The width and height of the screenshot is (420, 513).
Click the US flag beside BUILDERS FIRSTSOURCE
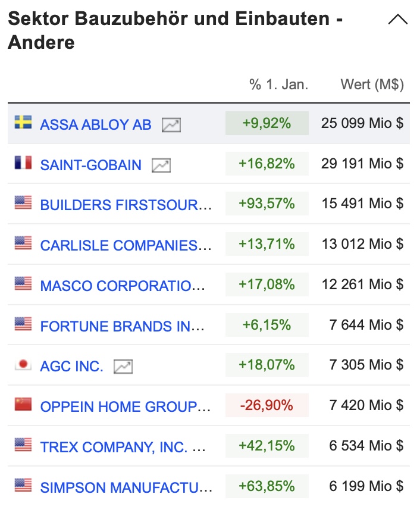tap(23, 203)
